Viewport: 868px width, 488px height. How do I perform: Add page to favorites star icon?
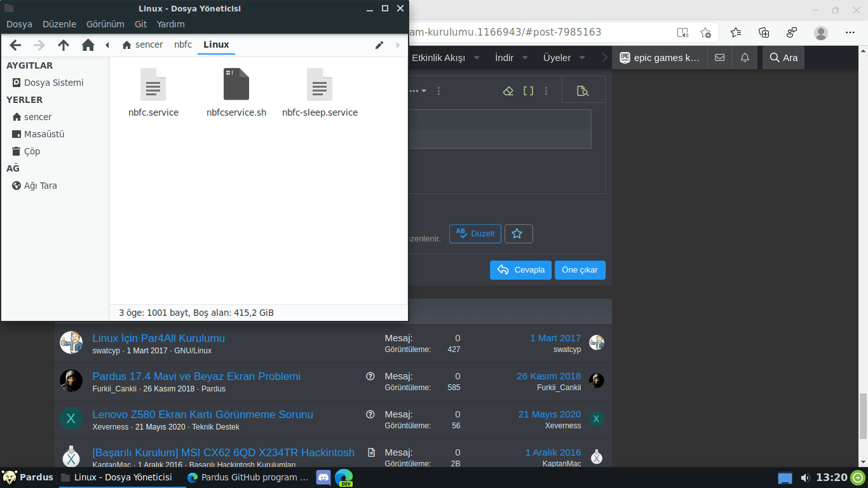[705, 32]
